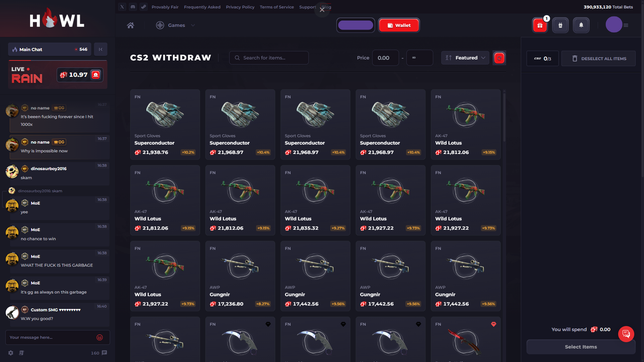Viewport: 644px width, 362px height.
Task: Open the Discord social link icon
Action: click(x=133, y=7)
